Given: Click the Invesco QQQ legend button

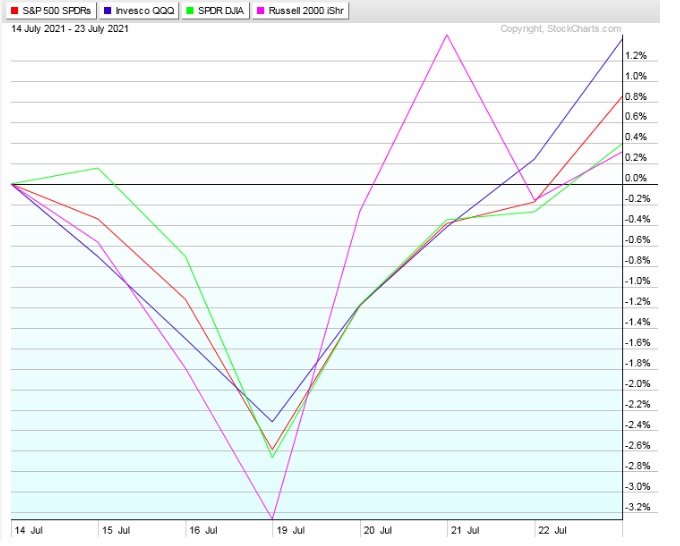Looking at the screenshot, I should coord(140,10).
